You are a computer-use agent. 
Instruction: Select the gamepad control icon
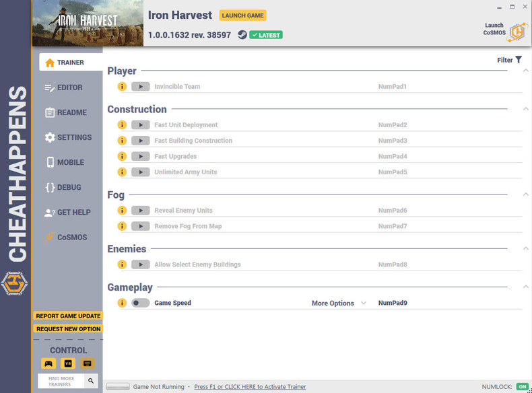[48, 363]
